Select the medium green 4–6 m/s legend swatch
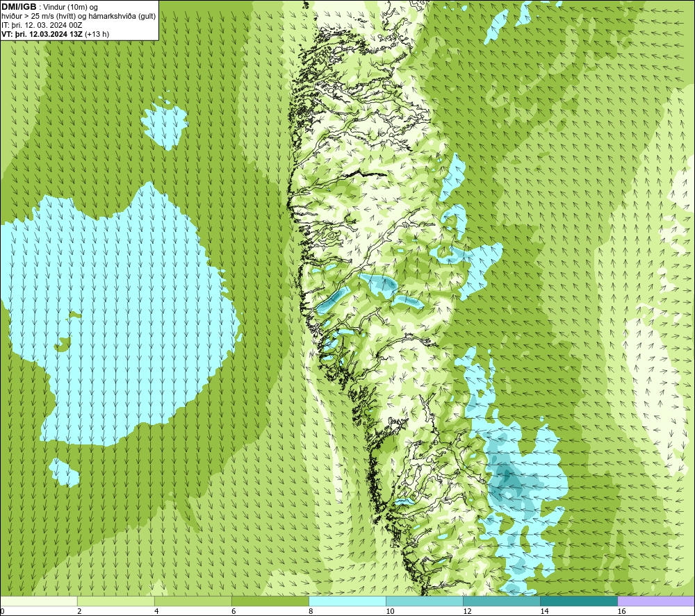 coord(193,601)
